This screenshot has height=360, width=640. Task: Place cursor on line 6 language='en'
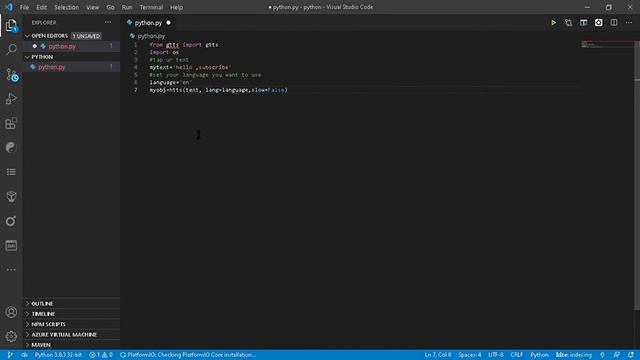coord(170,82)
